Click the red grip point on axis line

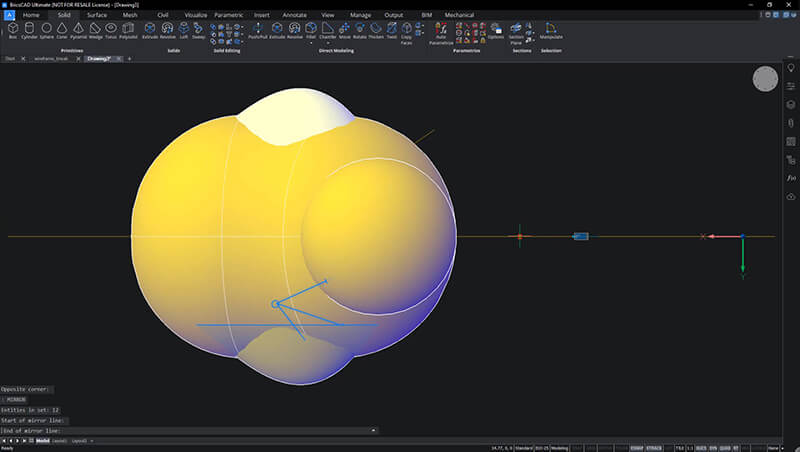pos(520,236)
